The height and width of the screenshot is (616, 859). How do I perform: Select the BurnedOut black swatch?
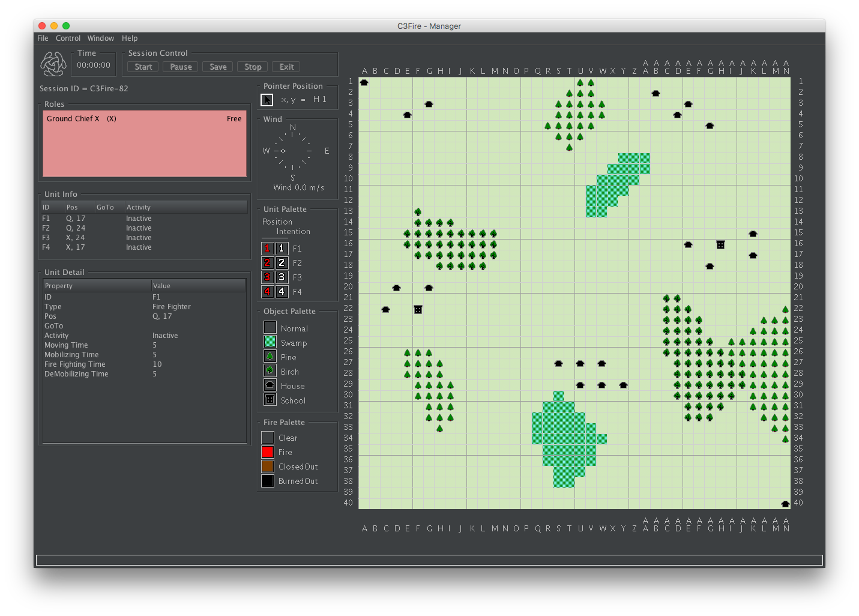pyautogui.click(x=268, y=481)
